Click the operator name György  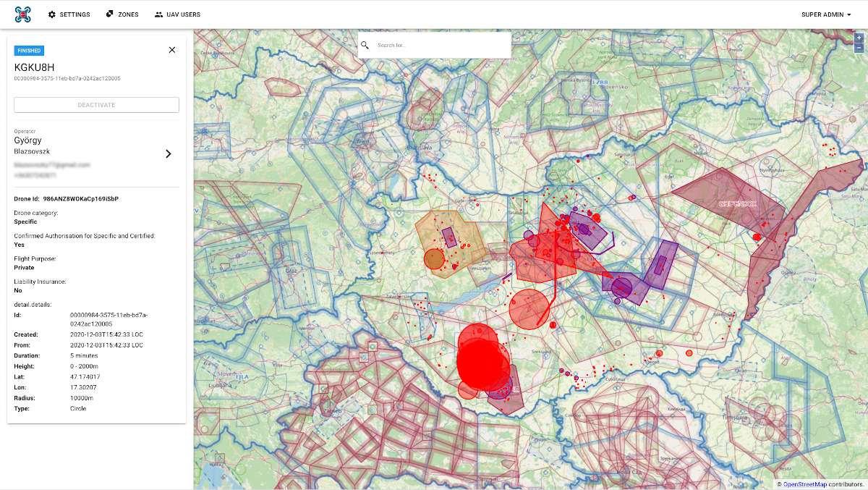tap(28, 140)
